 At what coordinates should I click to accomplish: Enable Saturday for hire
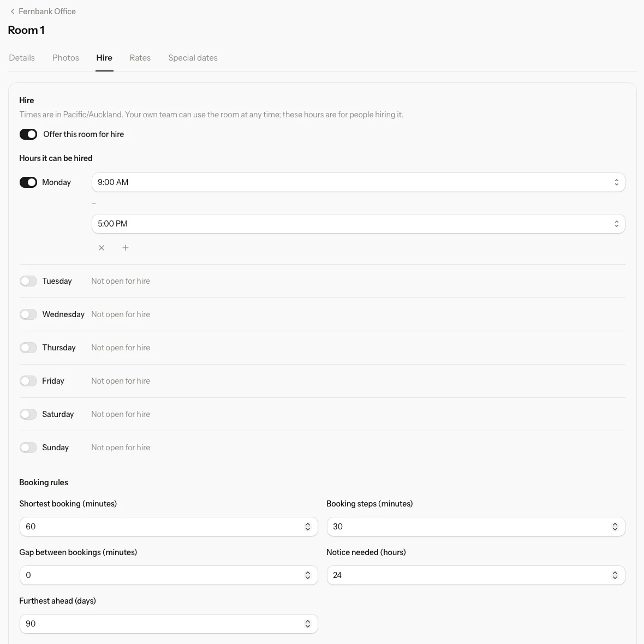(x=28, y=414)
